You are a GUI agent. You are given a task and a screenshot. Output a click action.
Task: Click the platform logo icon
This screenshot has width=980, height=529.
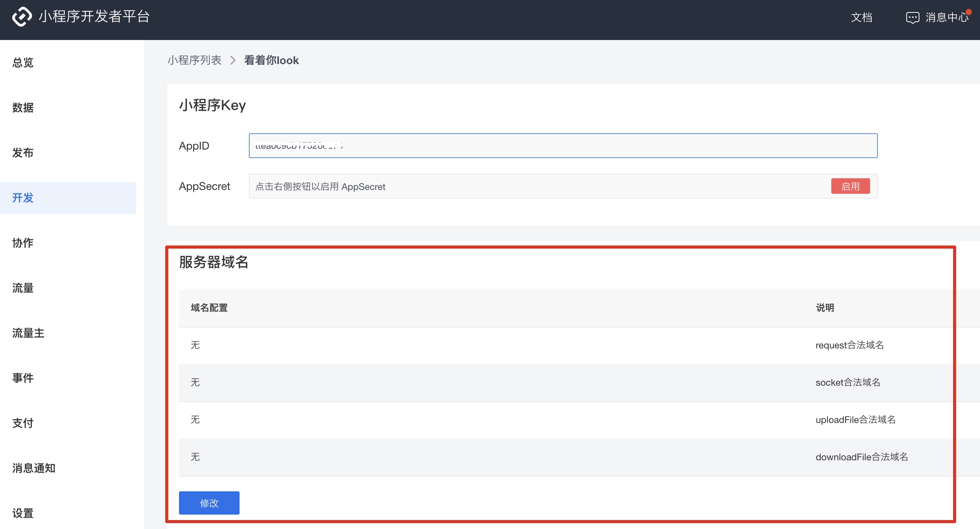(x=22, y=17)
